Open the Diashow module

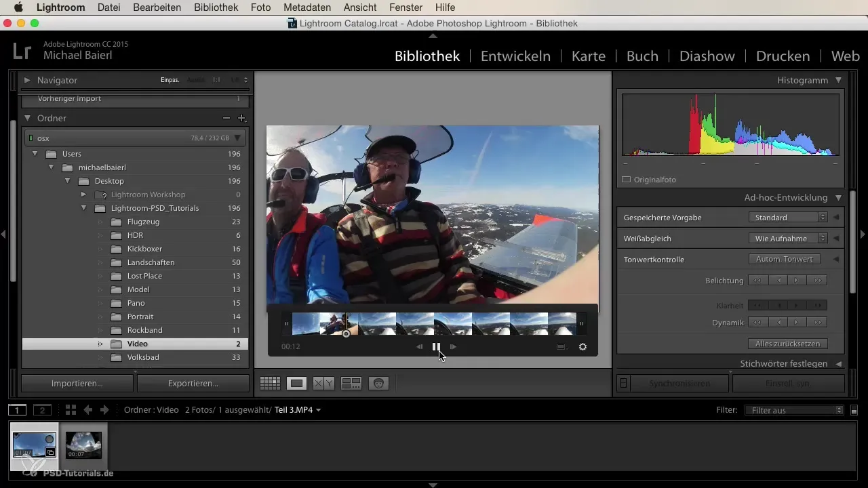pos(707,56)
